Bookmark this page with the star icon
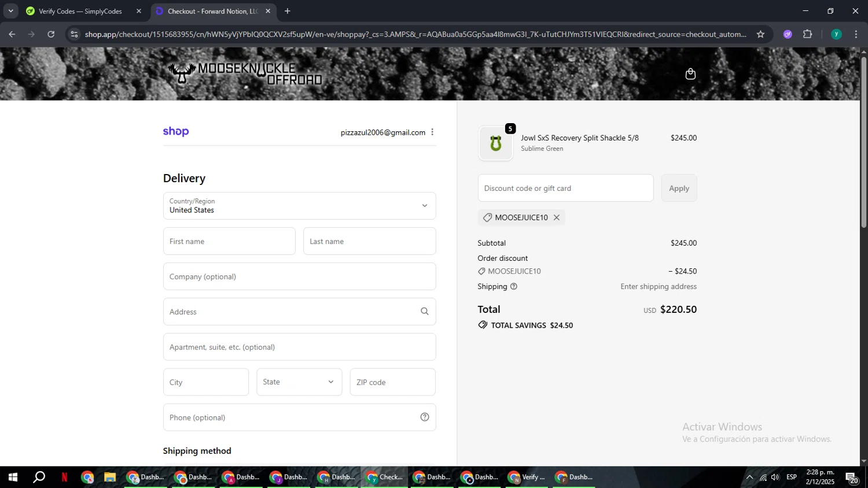Viewport: 868px width, 488px height. [760, 34]
